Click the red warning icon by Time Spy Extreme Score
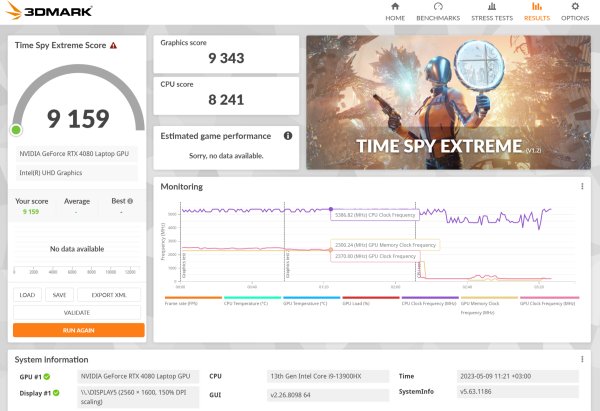This screenshot has height=411, width=600. (113, 46)
